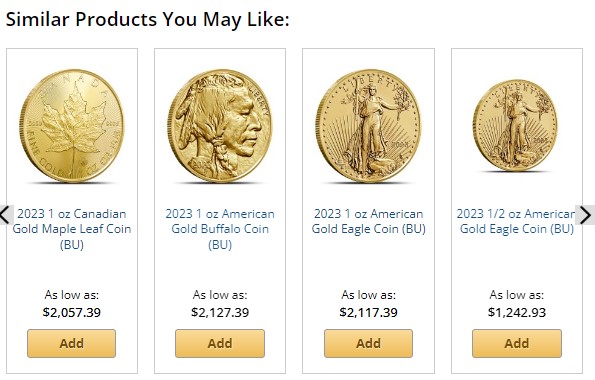The height and width of the screenshot is (380, 595).
Task: Open the Canadian Gold Maple Leaf coin image
Action: [72, 126]
